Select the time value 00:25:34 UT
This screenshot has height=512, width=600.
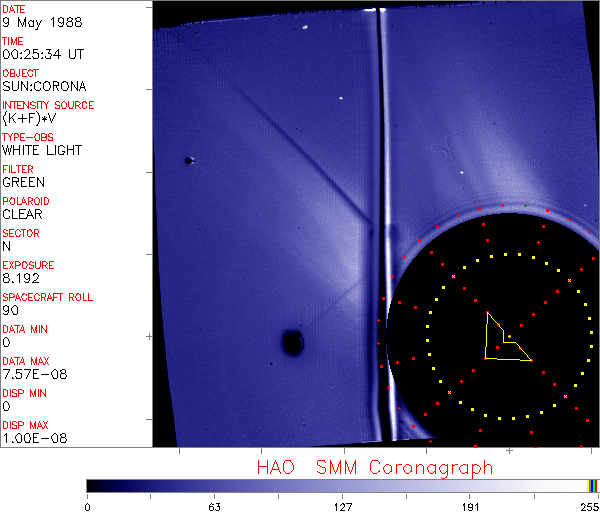tap(42, 54)
